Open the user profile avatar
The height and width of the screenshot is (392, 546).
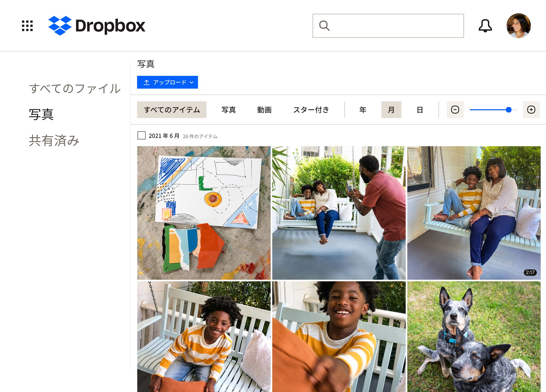pos(518,26)
